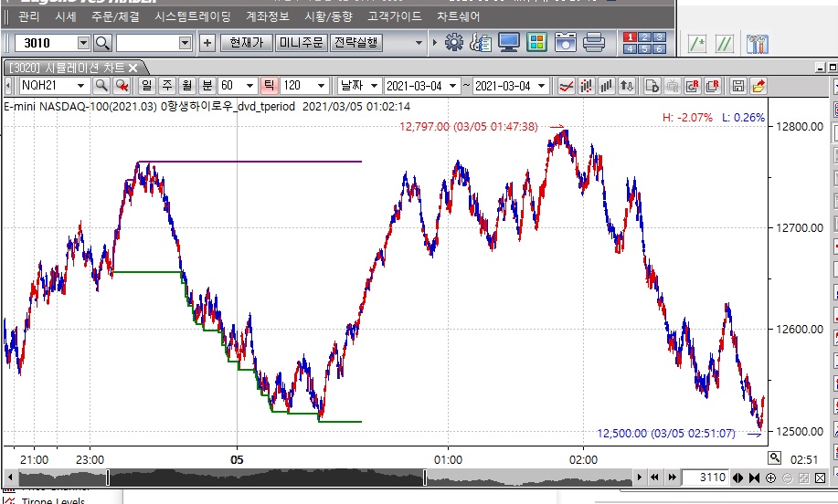Image resolution: width=838 pixels, height=504 pixels.
Task: Click the printer icon in the top toolbar
Action: [594, 43]
